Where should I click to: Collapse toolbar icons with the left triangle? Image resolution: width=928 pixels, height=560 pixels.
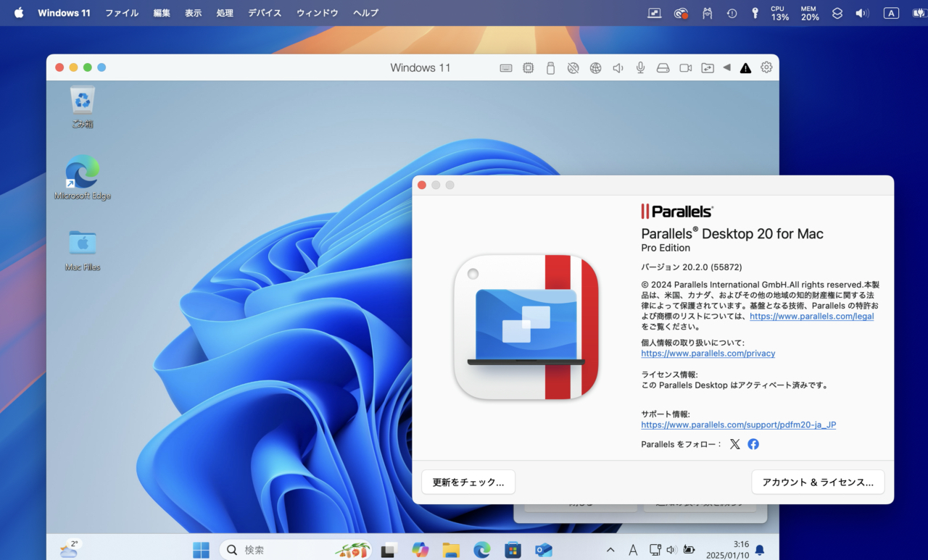[726, 68]
